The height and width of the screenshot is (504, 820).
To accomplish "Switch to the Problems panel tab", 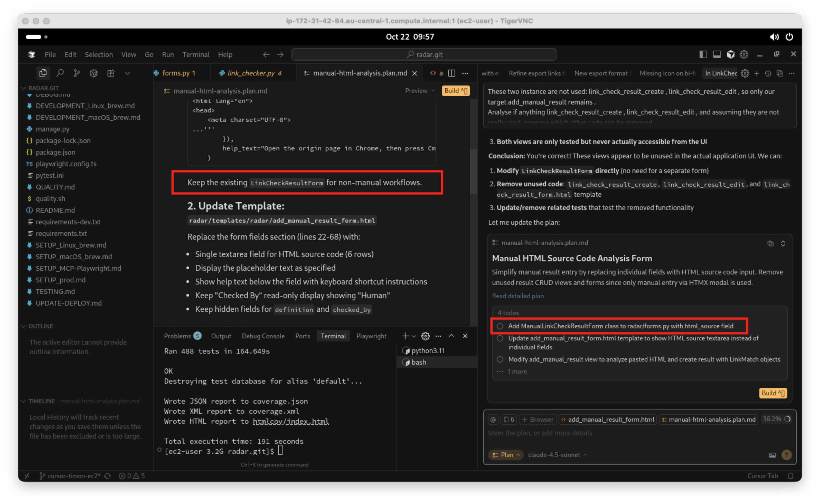I will (x=177, y=336).
